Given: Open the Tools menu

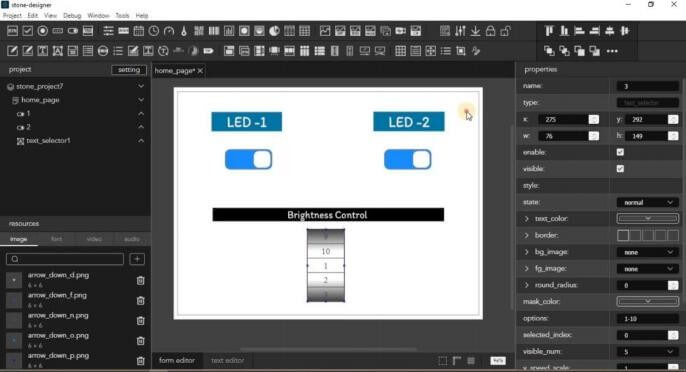Looking at the screenshot, I should click(122, 15).
